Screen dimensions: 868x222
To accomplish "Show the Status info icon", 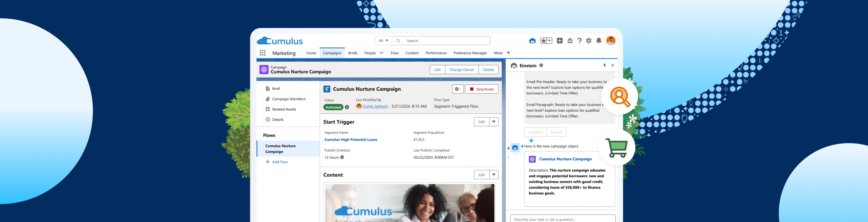I will coord(347,107).
